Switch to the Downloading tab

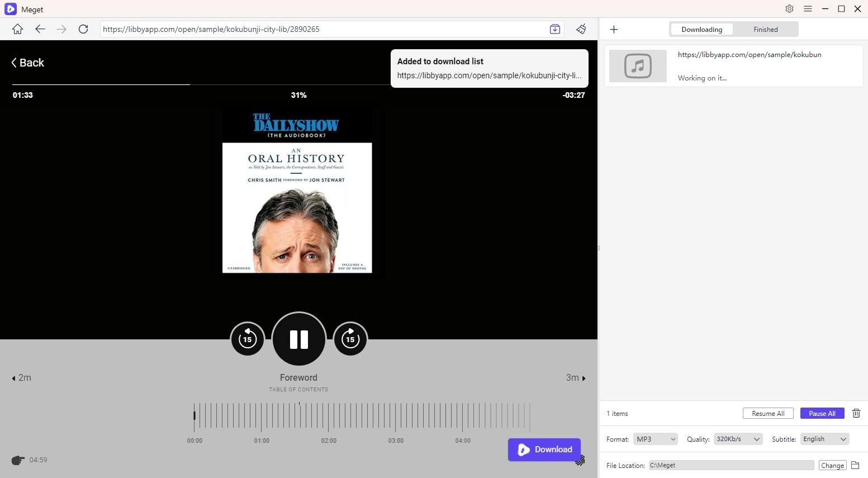(x=701, y=29)
